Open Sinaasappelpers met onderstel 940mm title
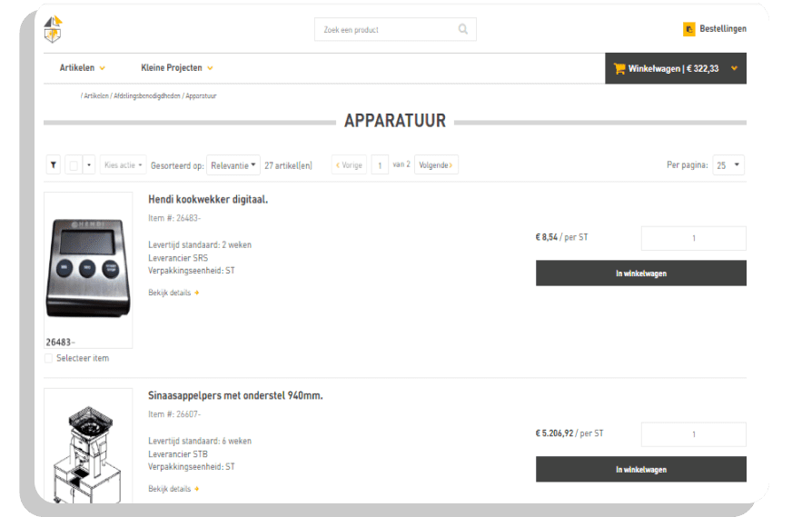The height and width of the screenshot is (517, 812). [x=235, y=396]
